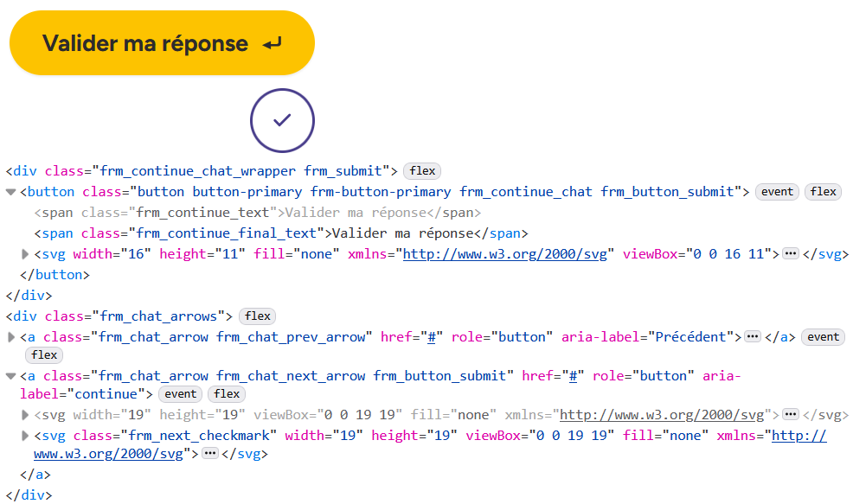
Task: Click href # link in frm_chat_next_arrow anchor
Action: [573, 376]
